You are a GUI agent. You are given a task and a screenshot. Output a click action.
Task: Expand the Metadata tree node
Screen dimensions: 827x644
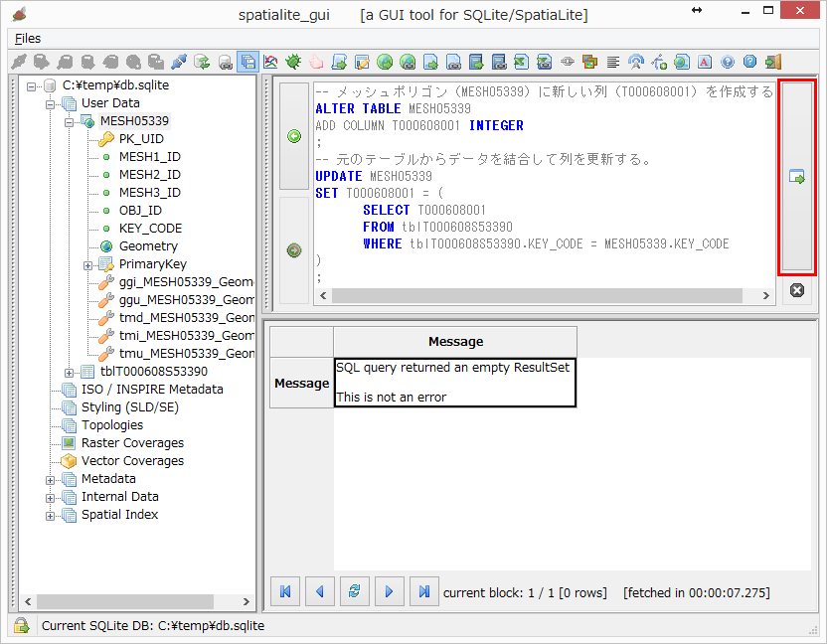pyautogui.click(x=50, y=478)
